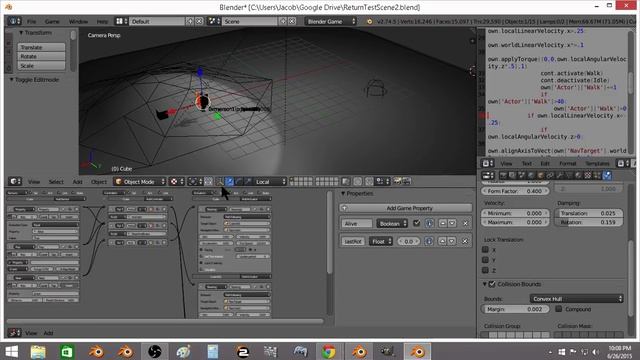Open the Physics properties tab icon

(607, 176)
